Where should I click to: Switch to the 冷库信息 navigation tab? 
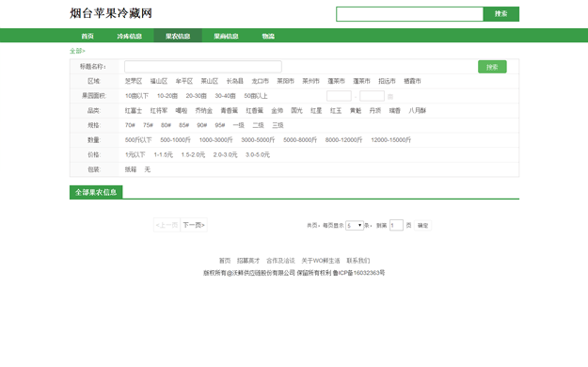130,36
